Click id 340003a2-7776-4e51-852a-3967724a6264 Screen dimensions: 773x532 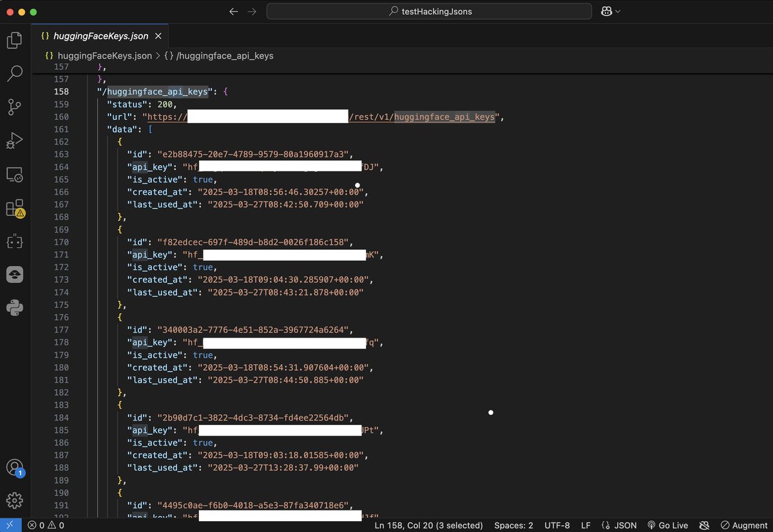pyautogui.click(x=255, y=330)
